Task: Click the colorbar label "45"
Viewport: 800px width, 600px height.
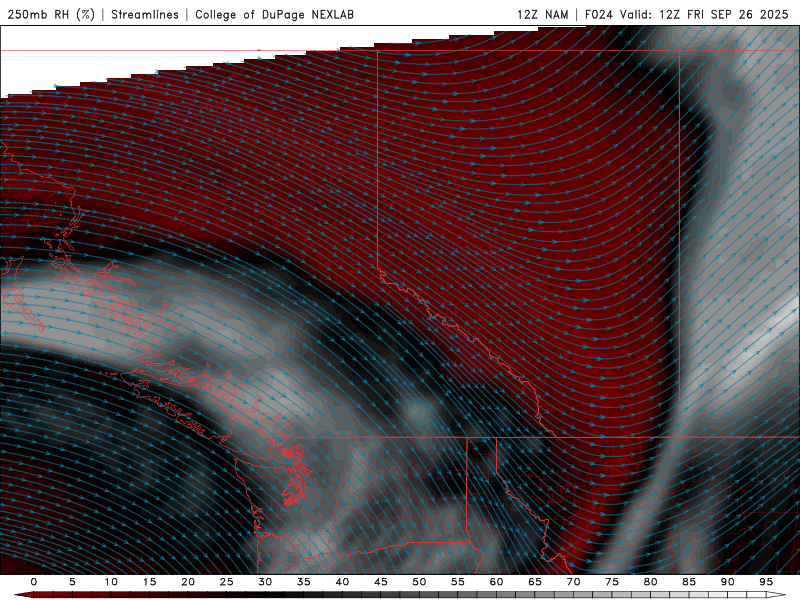Action: tap(381, 582)
